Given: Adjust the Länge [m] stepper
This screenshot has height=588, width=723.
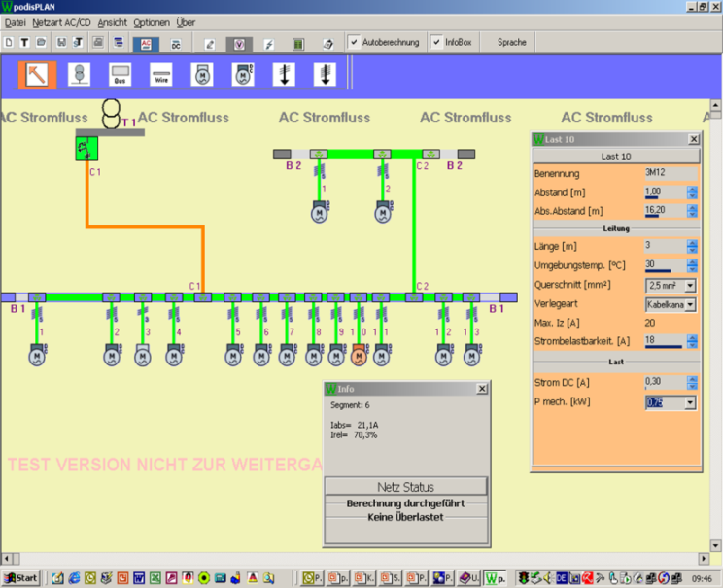Looking at the screenshot, I should [x=692, y=246].
